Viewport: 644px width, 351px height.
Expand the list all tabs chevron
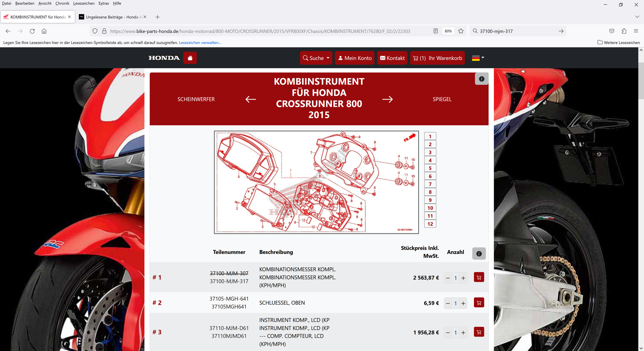637,17
